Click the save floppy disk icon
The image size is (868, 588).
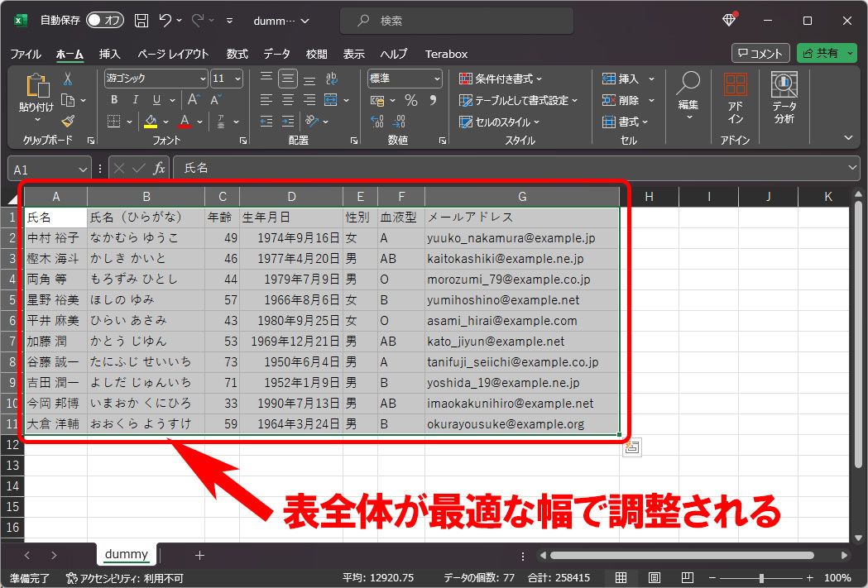click(x=141, y=20)
